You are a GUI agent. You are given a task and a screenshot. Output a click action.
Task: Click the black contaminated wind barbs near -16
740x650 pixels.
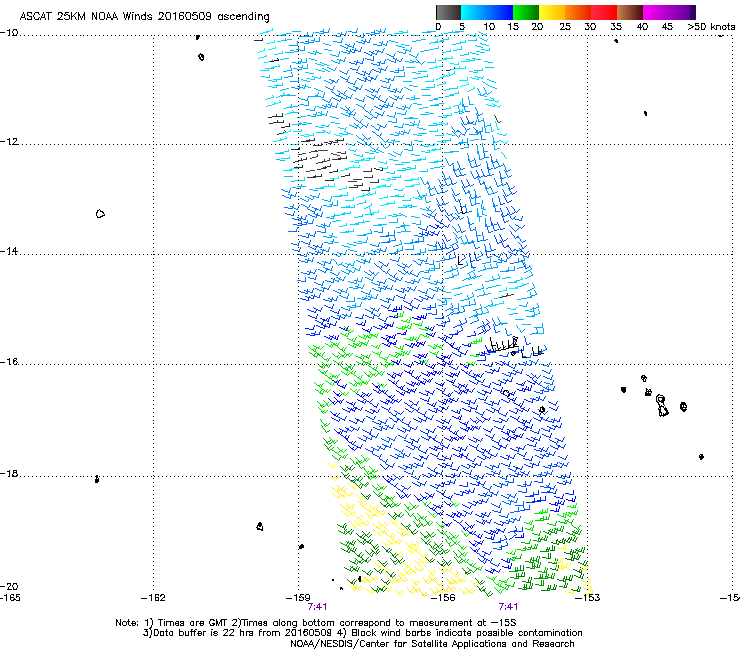tap(516, 347)
